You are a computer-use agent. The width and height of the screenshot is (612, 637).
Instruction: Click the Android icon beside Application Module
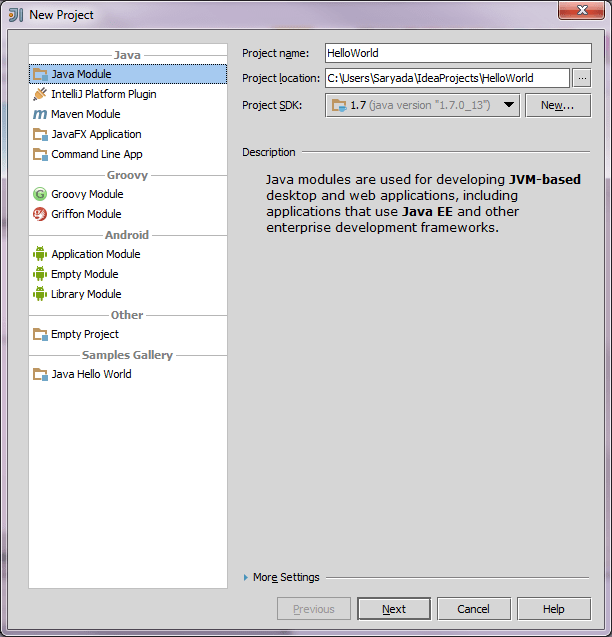(x=40, y=254)
